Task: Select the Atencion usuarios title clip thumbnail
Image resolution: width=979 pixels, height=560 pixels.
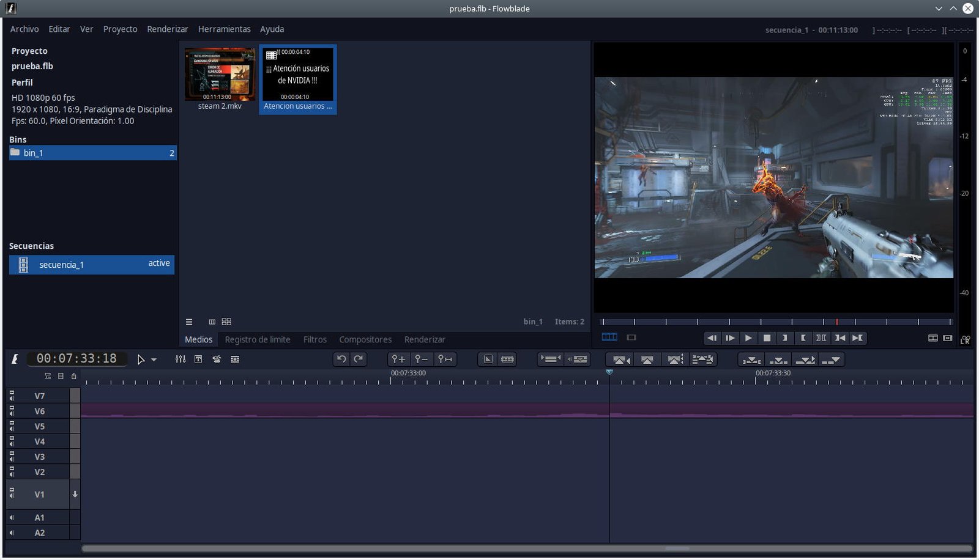Action: pyautogui.click(x=298, y=79)
